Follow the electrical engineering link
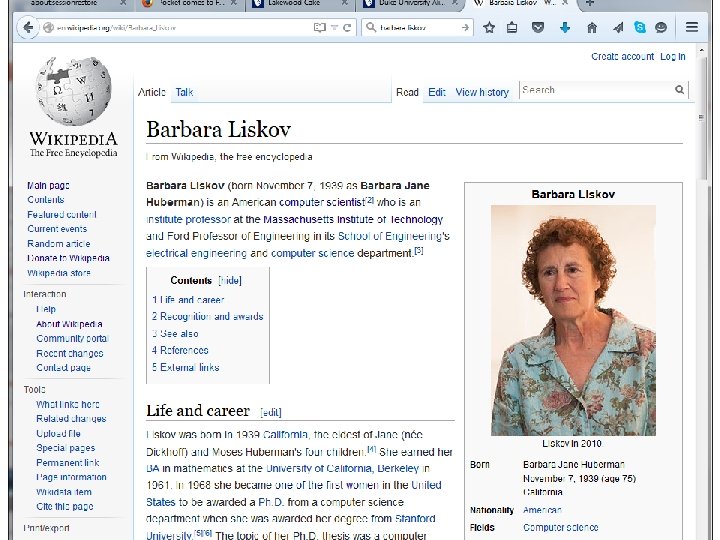The width and height of the screenshot is (720, 540). [196, 253]
